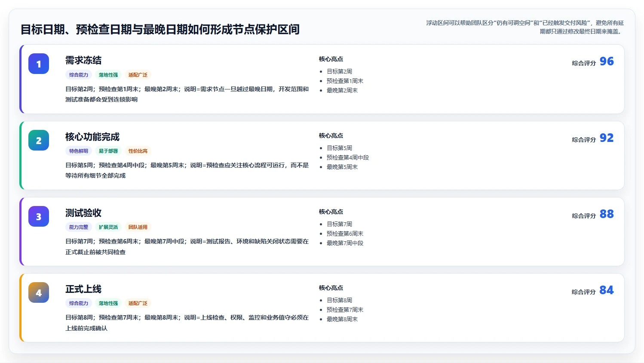The image size is (644, 363).
Task: Select the 性价比高 tag
Action: click(138, 151)
